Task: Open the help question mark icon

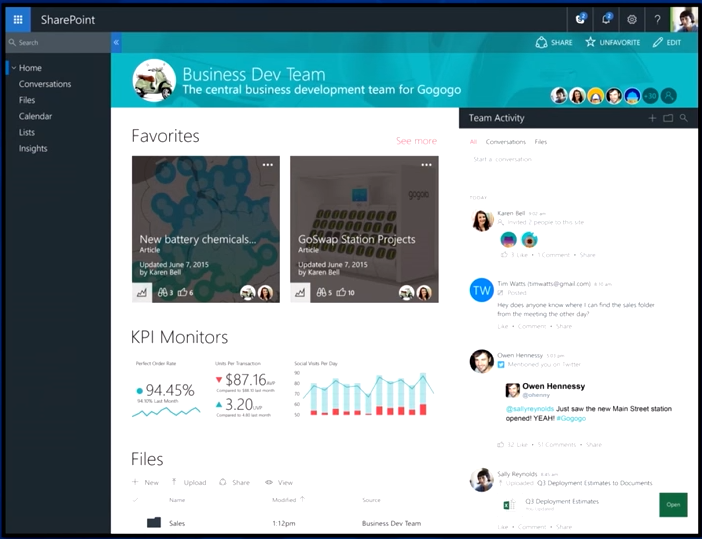Action: (x=657, y=20)
